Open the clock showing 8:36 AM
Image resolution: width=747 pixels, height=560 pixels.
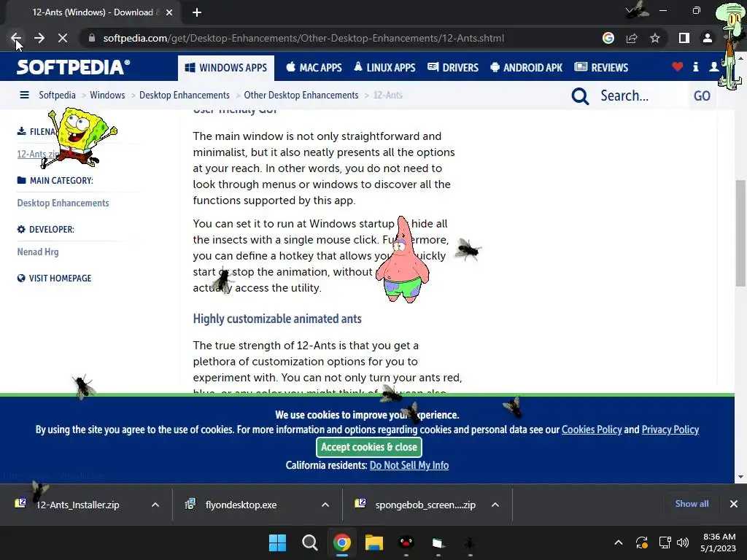click(719, 542)
